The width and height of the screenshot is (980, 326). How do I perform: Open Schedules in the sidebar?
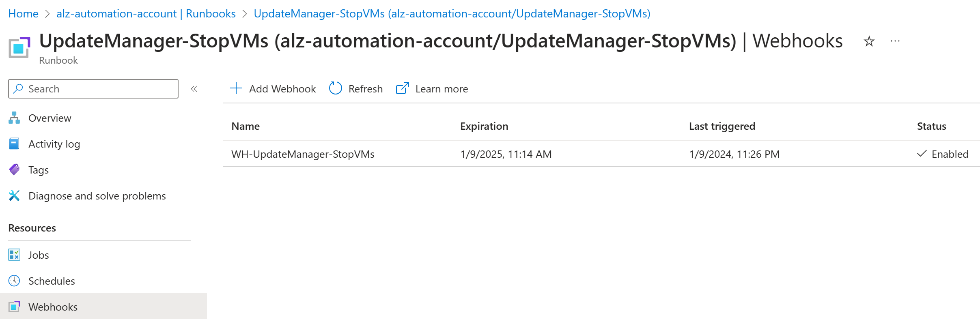[103, 281]
